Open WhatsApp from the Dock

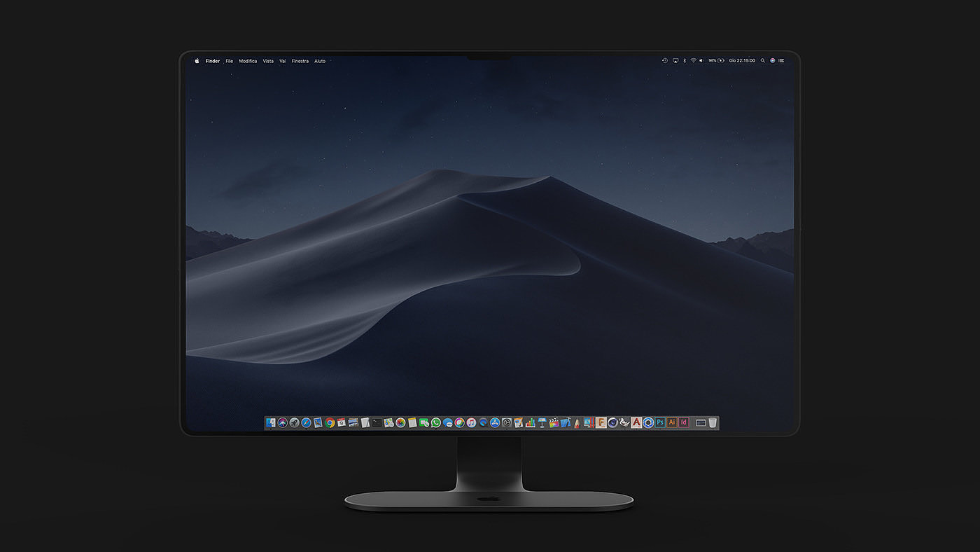click(435, 423)
